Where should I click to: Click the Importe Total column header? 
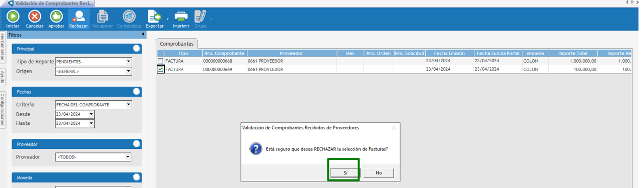tap(573, 53)
